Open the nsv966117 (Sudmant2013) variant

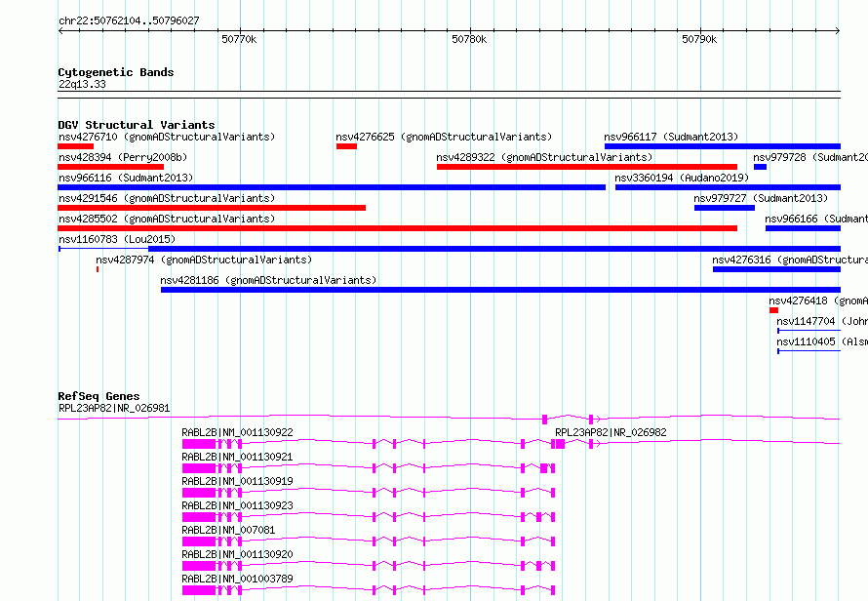[671, 137]
